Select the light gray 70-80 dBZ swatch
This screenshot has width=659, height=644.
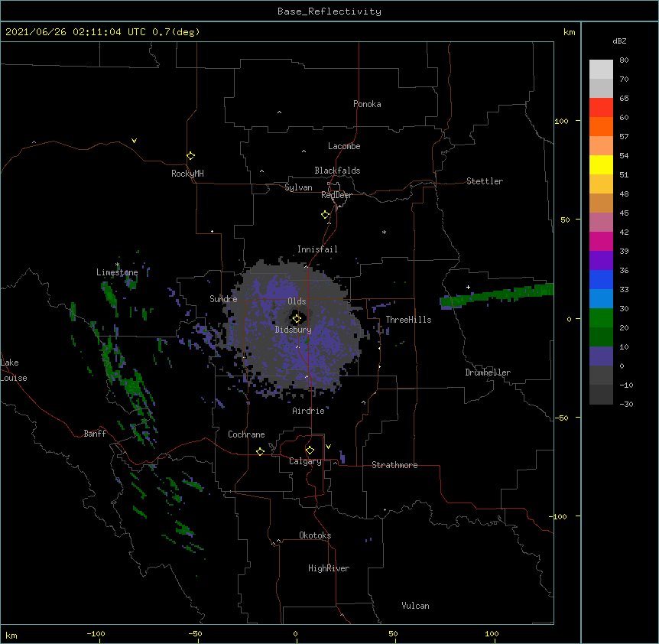coord(601,70)
